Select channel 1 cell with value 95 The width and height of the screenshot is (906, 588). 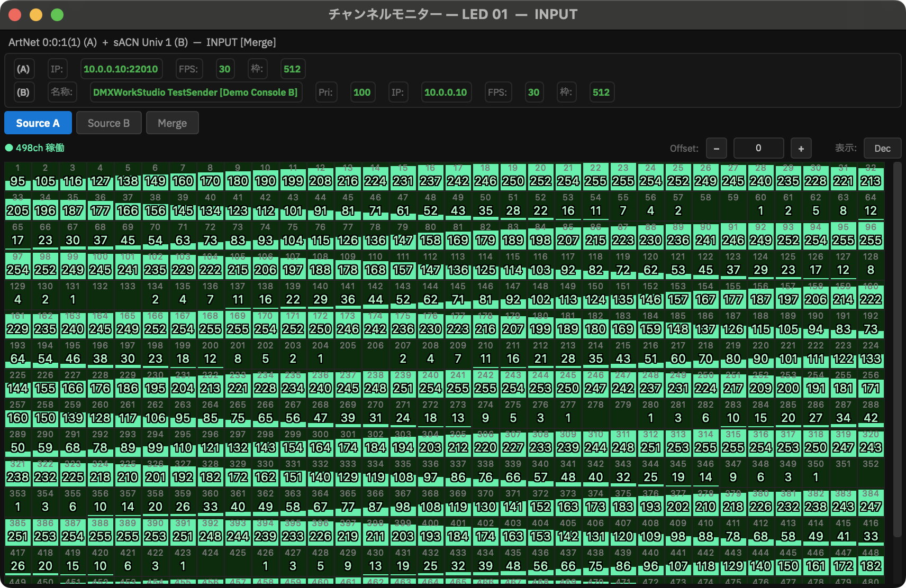coord(18,176)
